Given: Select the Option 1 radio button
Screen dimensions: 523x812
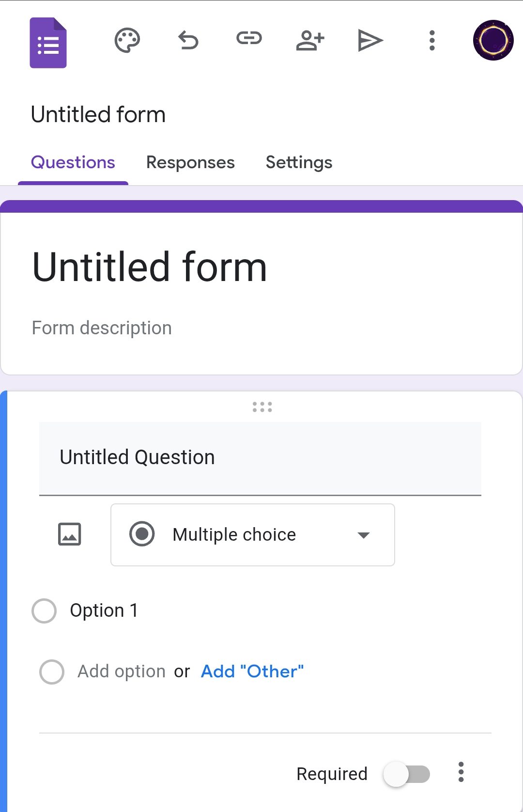Looking at the screenshot, I should [x=44, y=610].
